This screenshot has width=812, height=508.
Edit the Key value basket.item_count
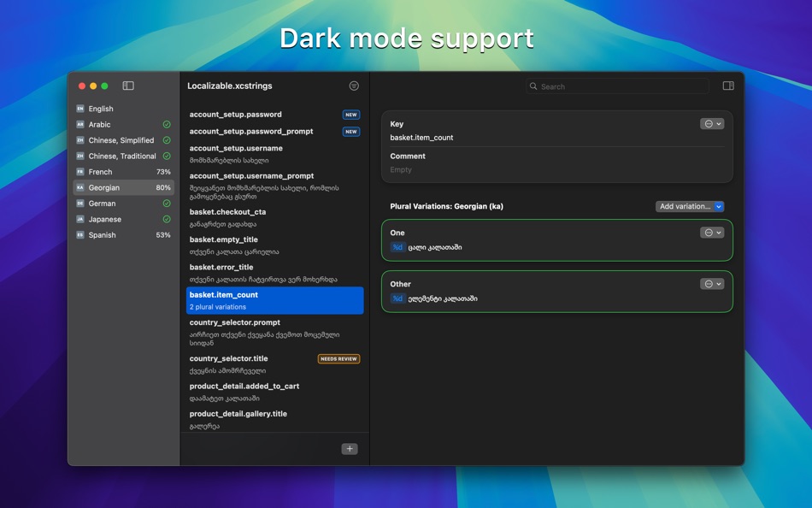point(421,138)
